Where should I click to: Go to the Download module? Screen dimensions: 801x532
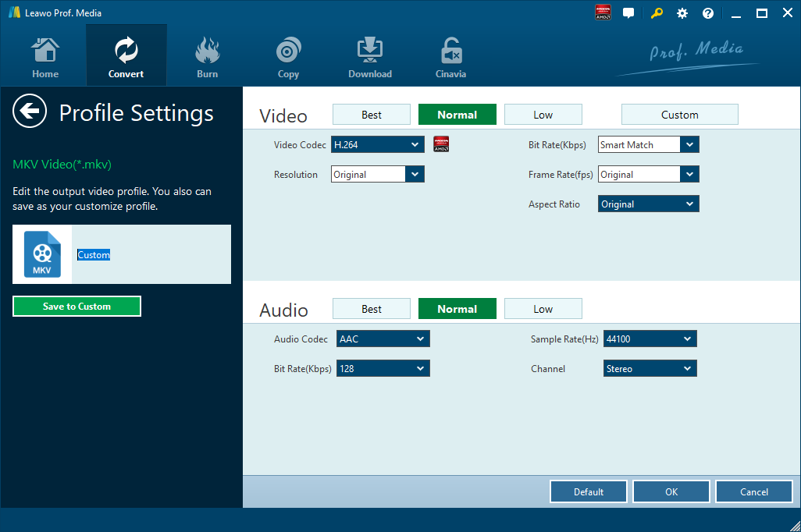pos(370,57)
